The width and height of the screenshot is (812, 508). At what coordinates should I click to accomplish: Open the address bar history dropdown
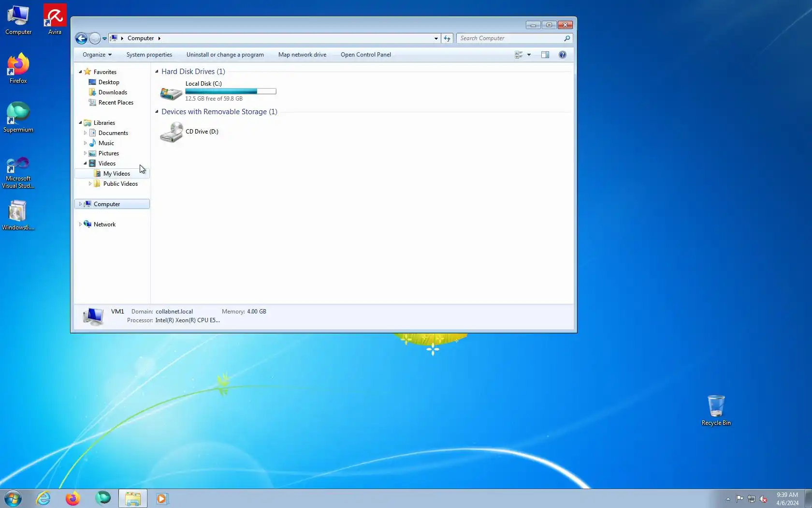click(436, 38)
